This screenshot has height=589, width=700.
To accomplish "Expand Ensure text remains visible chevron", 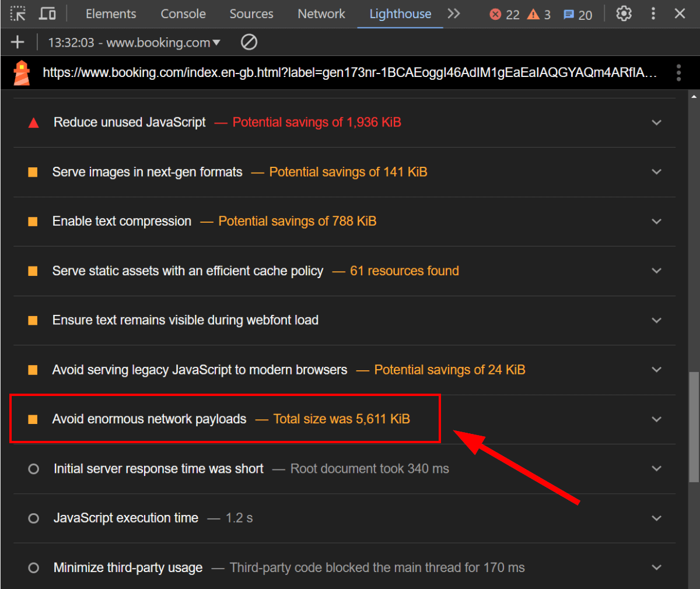I will (656, 320).
